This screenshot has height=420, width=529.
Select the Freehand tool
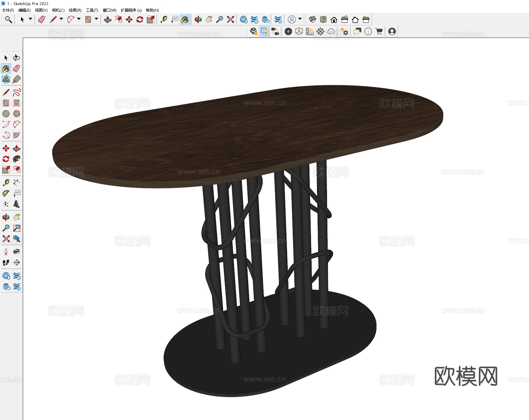pos(17,92)
